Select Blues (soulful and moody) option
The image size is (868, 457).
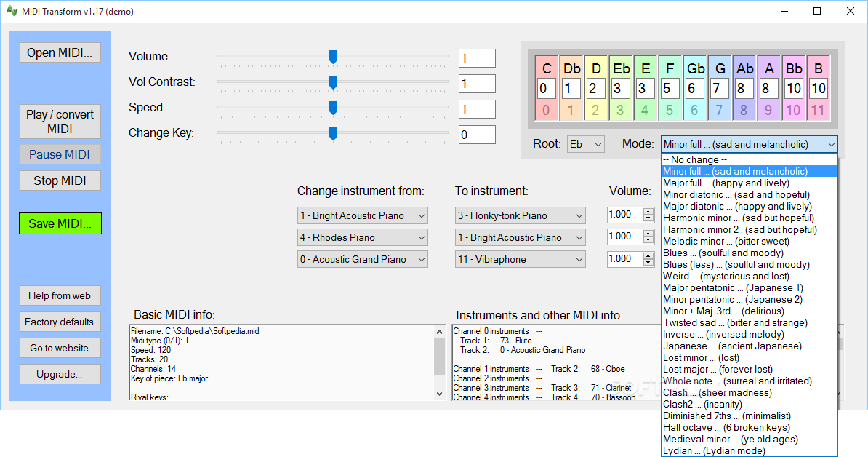click(x=750, y=253)
